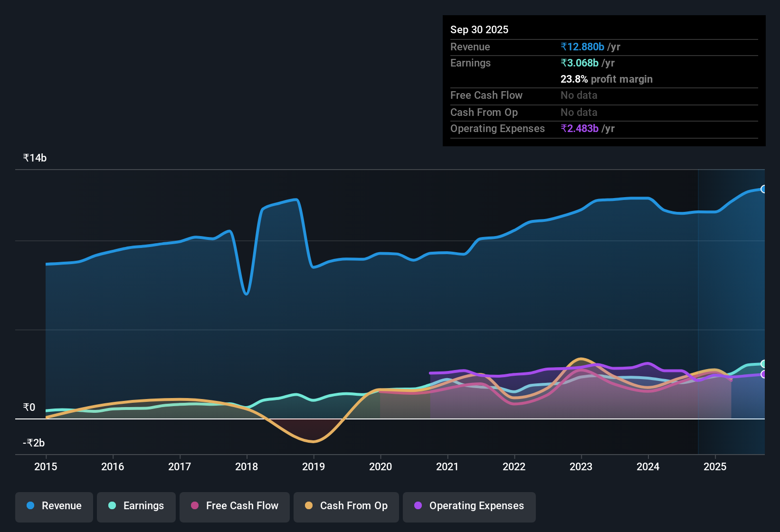Click the orange Cash From Op legend dot
The height and width of the screenshot is (532, 780).
point(308,506)
